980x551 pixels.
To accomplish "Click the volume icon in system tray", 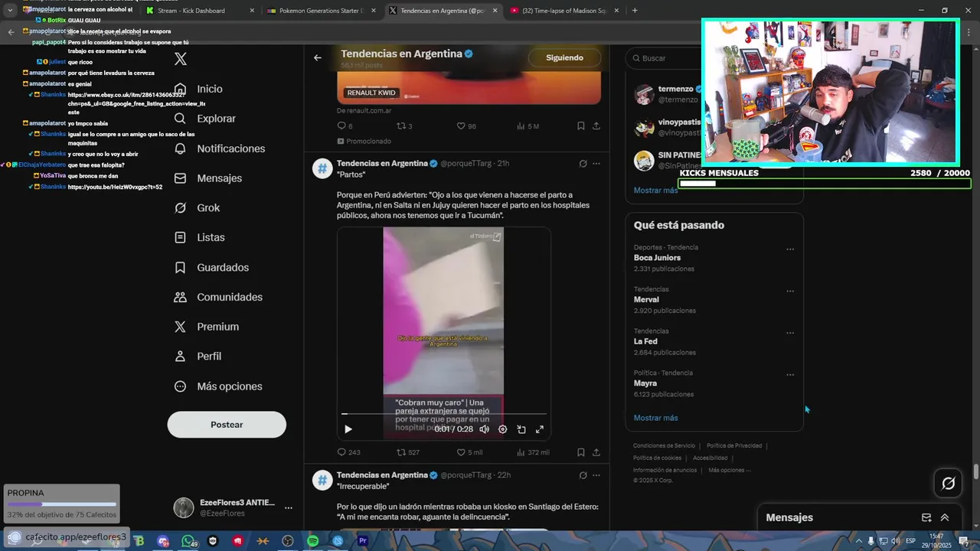I will pos(895,541).
